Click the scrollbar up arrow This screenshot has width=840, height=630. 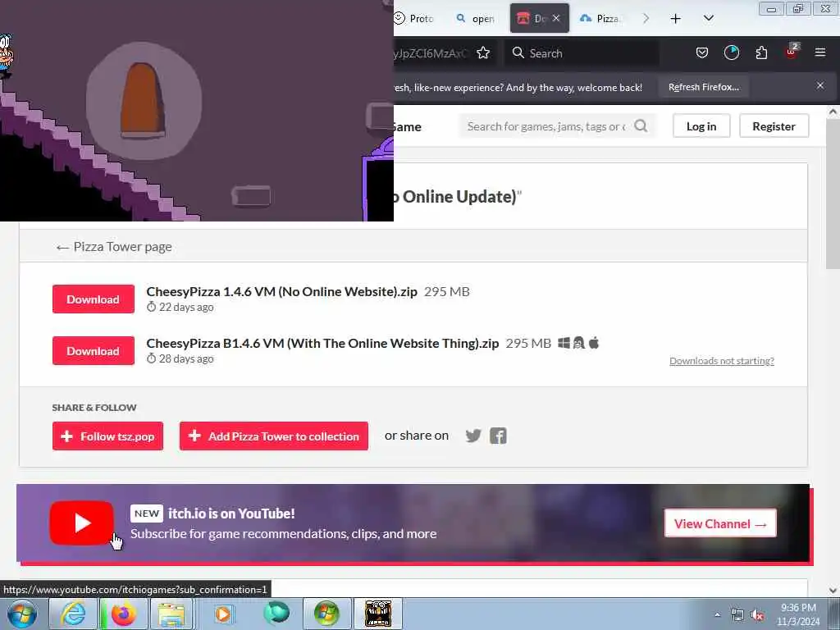pos(833,112)
